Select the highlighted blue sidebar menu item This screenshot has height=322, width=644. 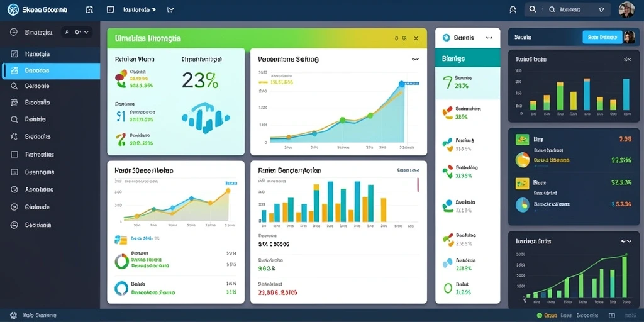point(51,70)
